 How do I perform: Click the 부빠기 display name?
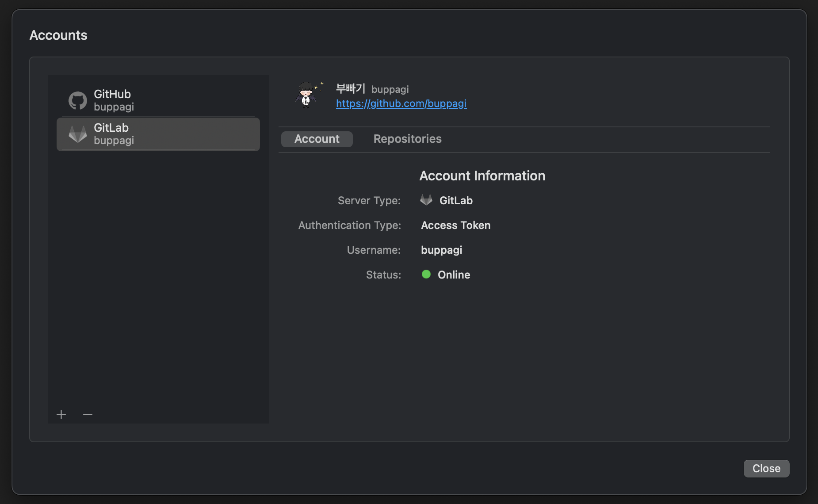351,88
